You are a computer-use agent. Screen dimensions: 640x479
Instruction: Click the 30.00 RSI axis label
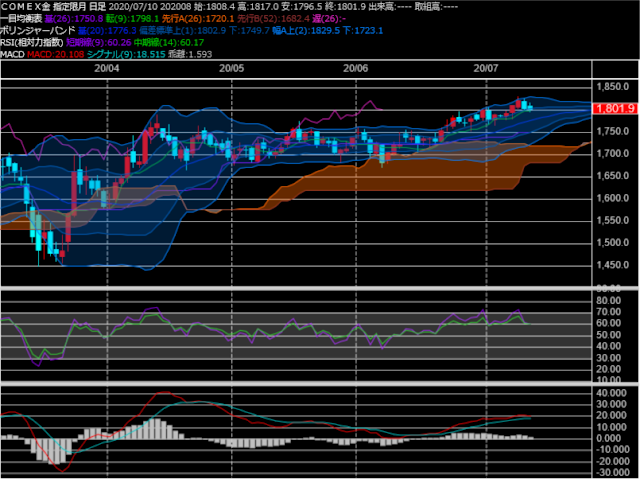pyautogui.click(x=609, y=358)
